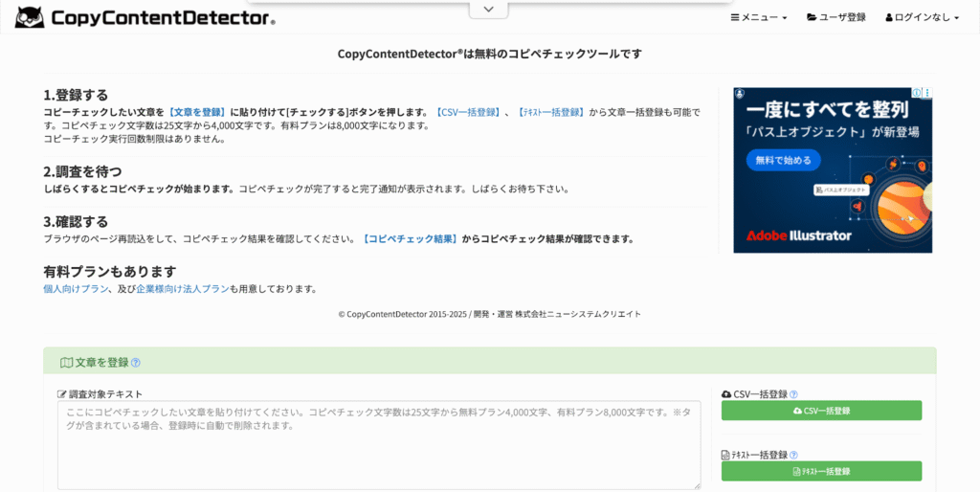980x492 pixels.
Task: Click the copyright footer text
Action: pyautogui.click(x=489, y=315)
